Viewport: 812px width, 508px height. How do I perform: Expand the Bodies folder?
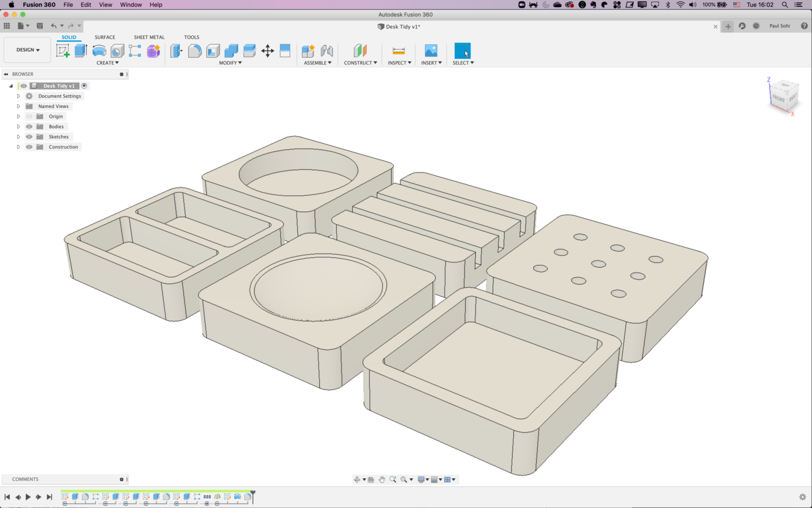[18, 126]
